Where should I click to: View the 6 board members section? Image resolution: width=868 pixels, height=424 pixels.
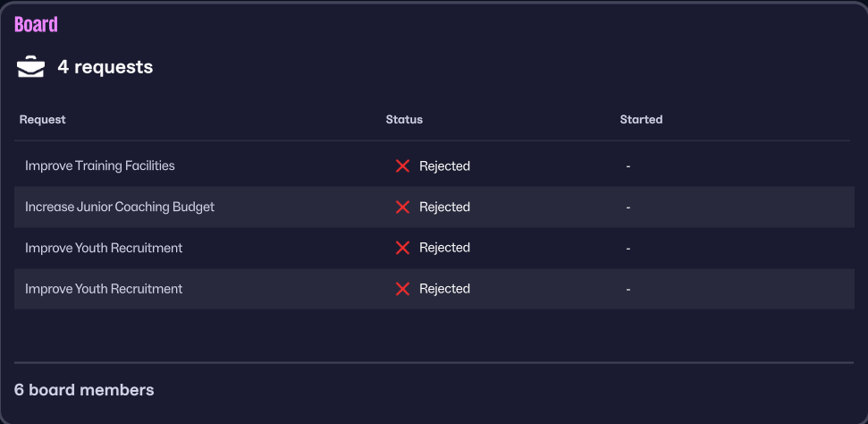click(84, 390)
